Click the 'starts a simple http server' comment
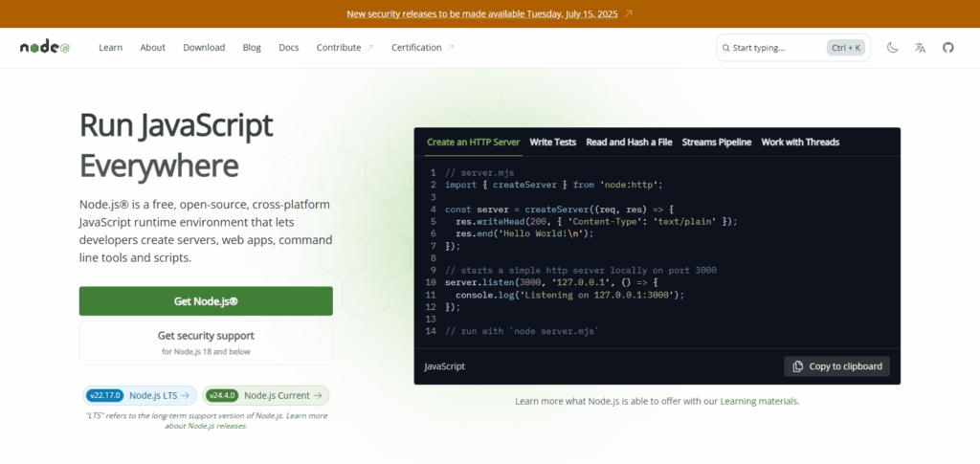 pyautogui.click(x=581, y=271)
